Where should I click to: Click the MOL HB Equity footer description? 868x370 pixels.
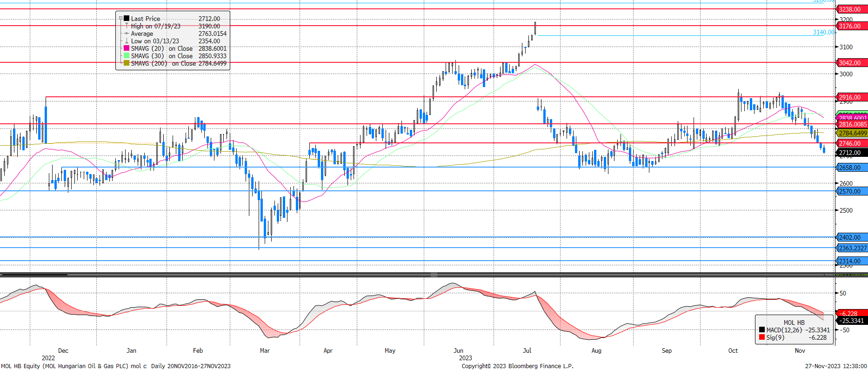pos(116,366)
